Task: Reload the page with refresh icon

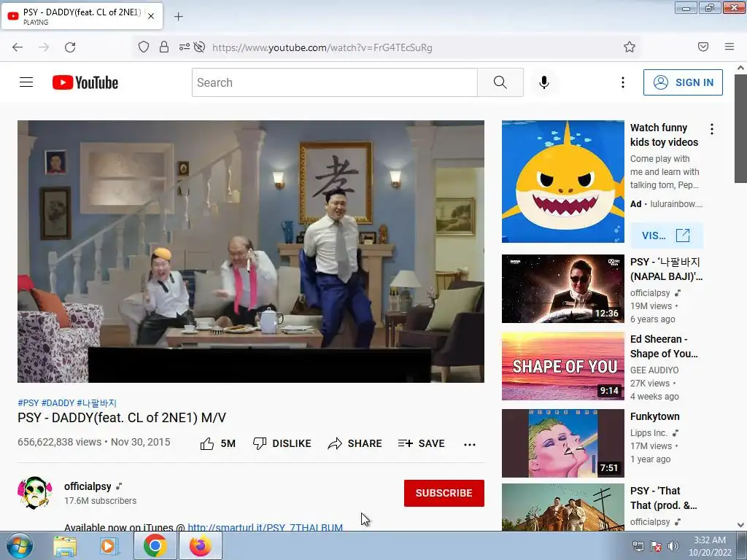Action: pyautogui.click(x=70, y=47)
